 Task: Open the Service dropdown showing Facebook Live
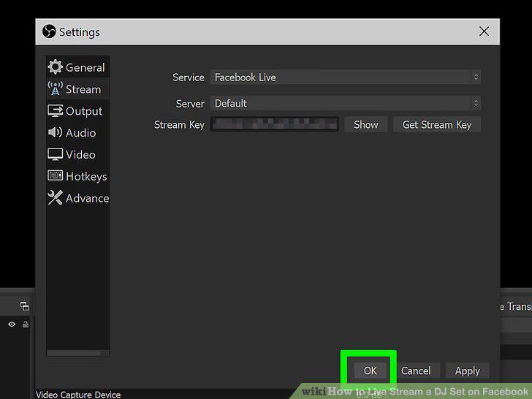coord(345,77)
